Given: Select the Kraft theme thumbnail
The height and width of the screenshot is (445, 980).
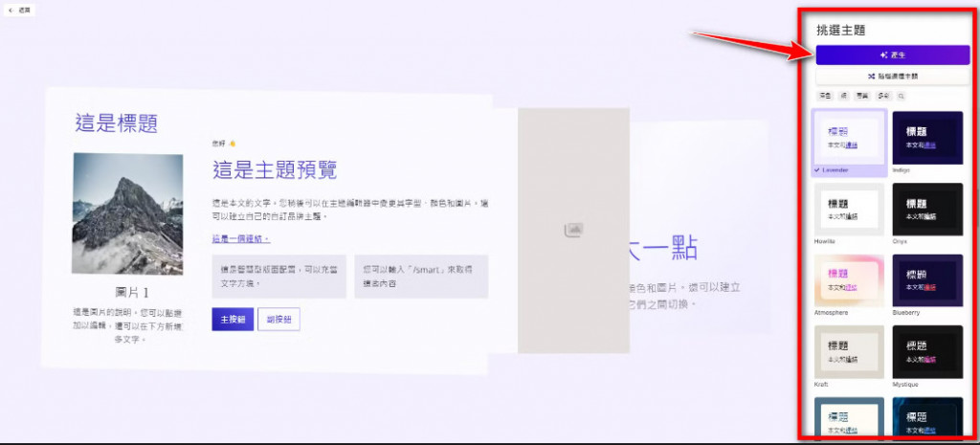Looking at the screenshot, I should [849, 352].
